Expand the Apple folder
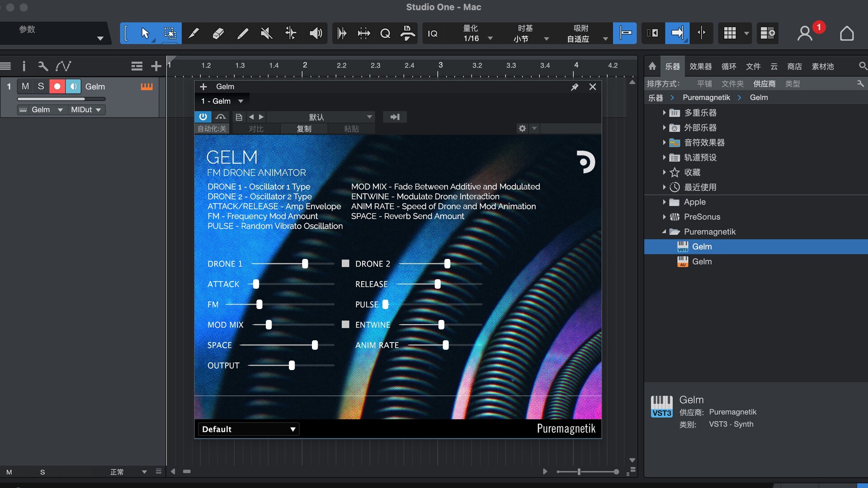 tap(664, 202)
